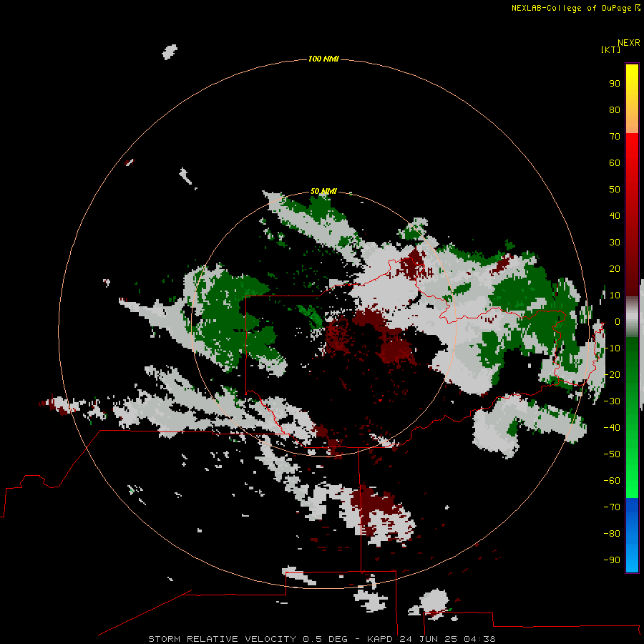Viewport: 644px width, 644px height.
Task: Click the -30 value on the velocity scale
Action: (612, 401)
